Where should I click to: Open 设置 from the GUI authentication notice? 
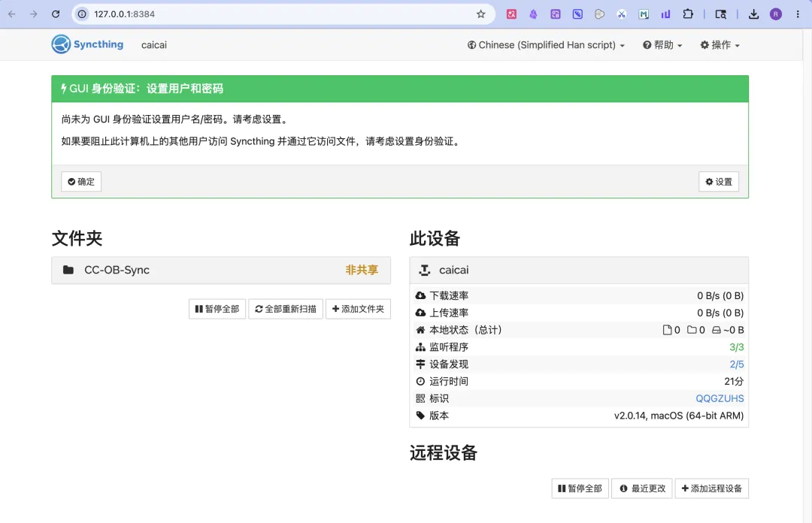719,182
